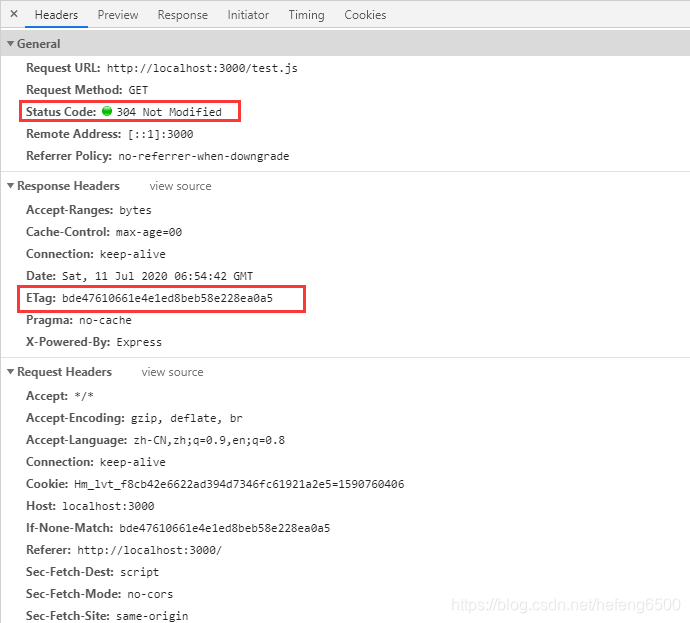Click the Accept-Language header value

209,440
